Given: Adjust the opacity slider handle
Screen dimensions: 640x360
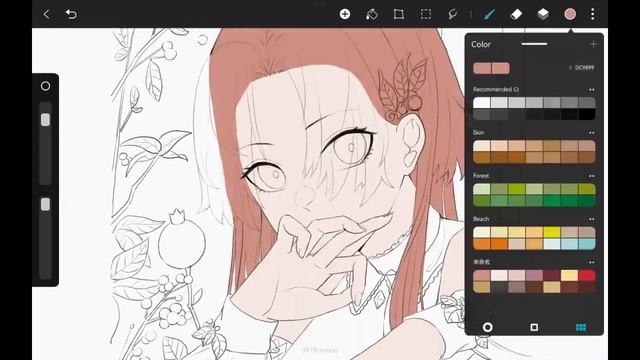Looking at the screenshot, I should (45, 204).
